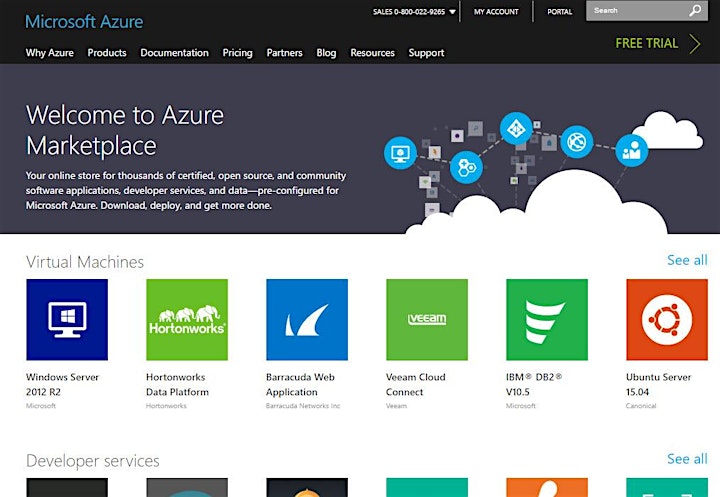
Task: Open the Partners menu
Action: (284, 53)
